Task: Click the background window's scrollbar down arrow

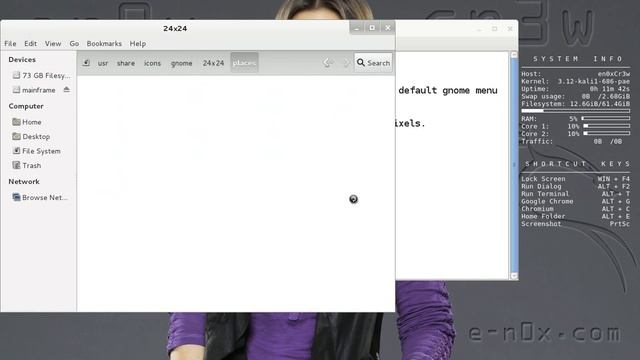Action: pyautogui.click(x=514, y=276)
